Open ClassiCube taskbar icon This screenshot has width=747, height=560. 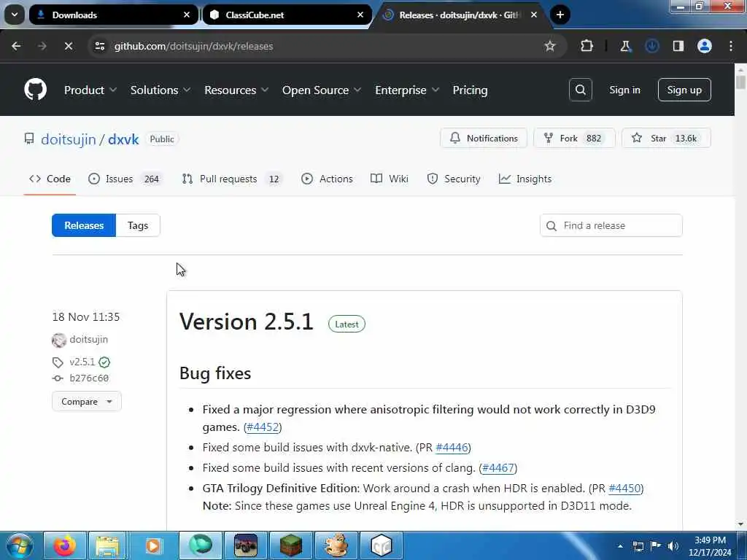point(382,545)
